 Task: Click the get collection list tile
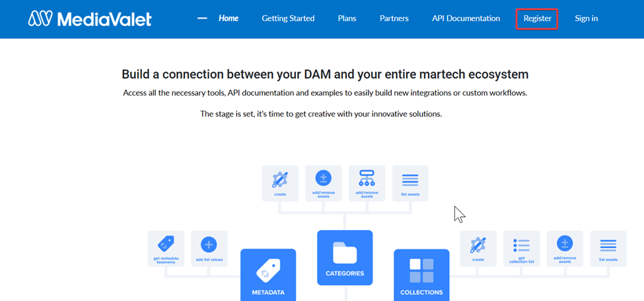pos(522,248)
